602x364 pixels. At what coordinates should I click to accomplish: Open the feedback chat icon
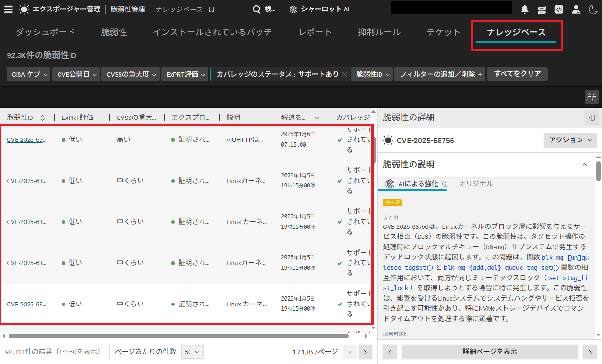(x=542, y=9)
